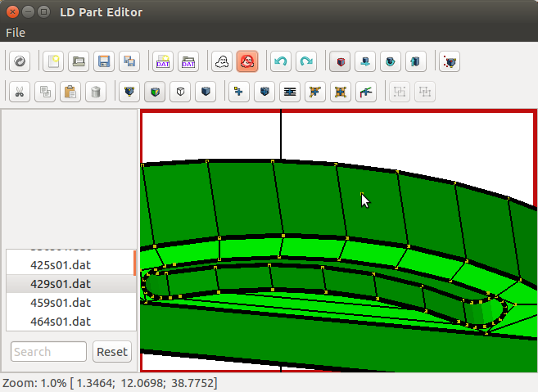
Task: Open an existing DAT file icon
Action: pyautogui.click(x=188, y=61)
